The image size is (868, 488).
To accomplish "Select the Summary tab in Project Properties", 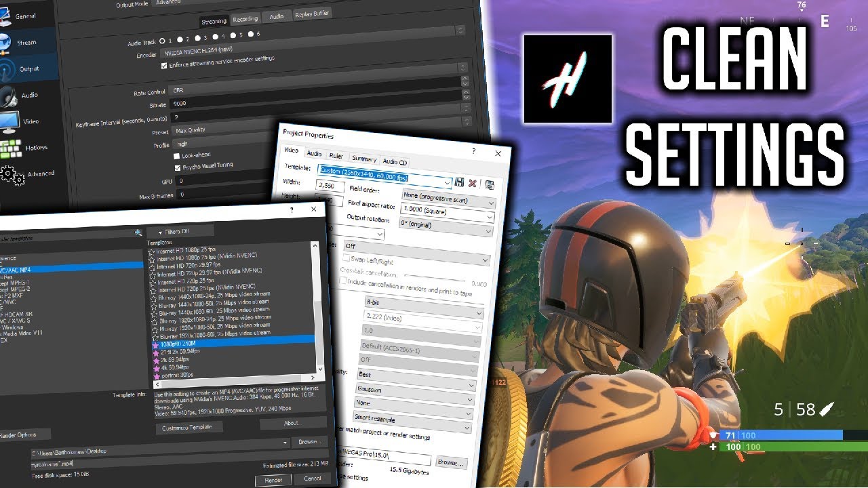I will (x=363, y=159).
